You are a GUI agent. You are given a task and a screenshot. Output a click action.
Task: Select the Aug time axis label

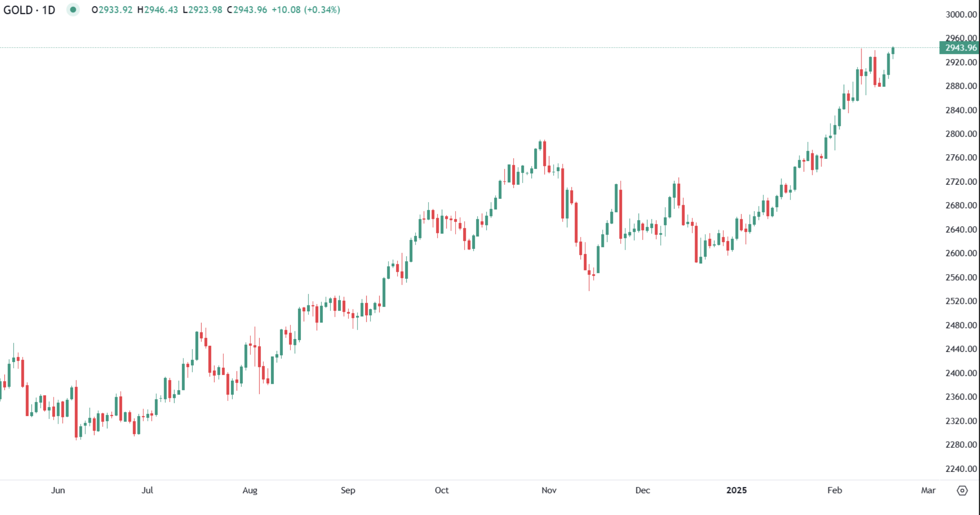click(250, 490)
